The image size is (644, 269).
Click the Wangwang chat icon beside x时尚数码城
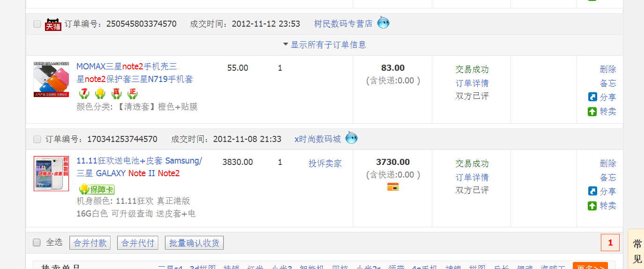click(x=351, y=138)
